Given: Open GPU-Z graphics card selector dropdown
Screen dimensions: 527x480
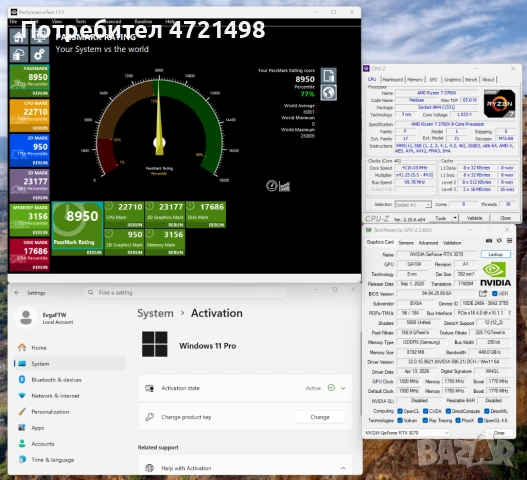Looking at the screenshot, I should (x=407, y=433).
